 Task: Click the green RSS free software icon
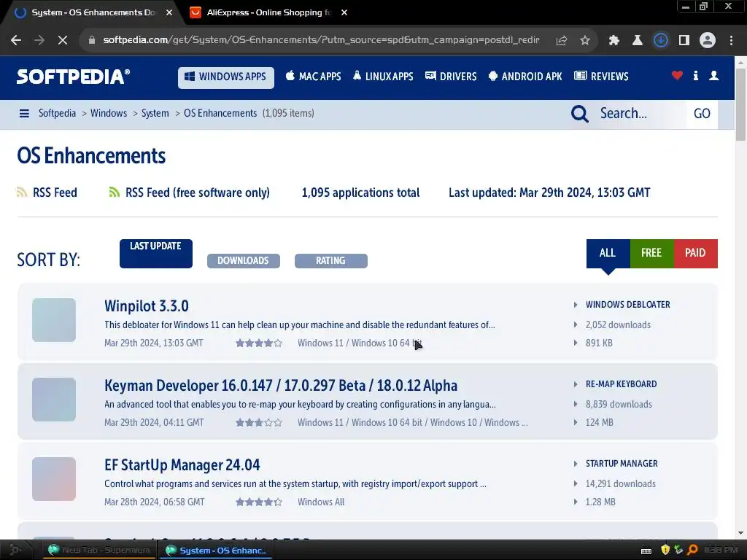tap(115, 192)
